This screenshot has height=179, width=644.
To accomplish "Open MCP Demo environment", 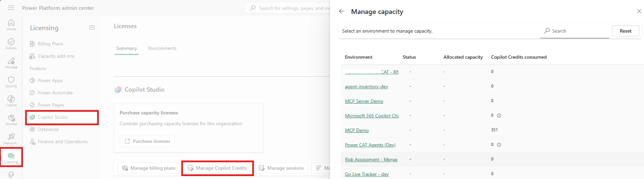I will pyautogui.click(x=357, y=130).
